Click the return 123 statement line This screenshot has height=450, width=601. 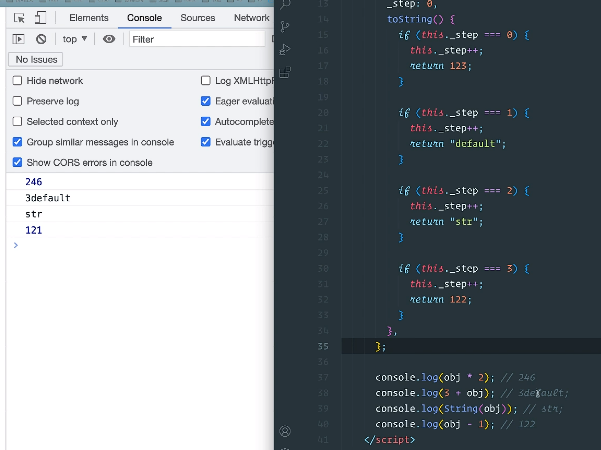point(441,66)
